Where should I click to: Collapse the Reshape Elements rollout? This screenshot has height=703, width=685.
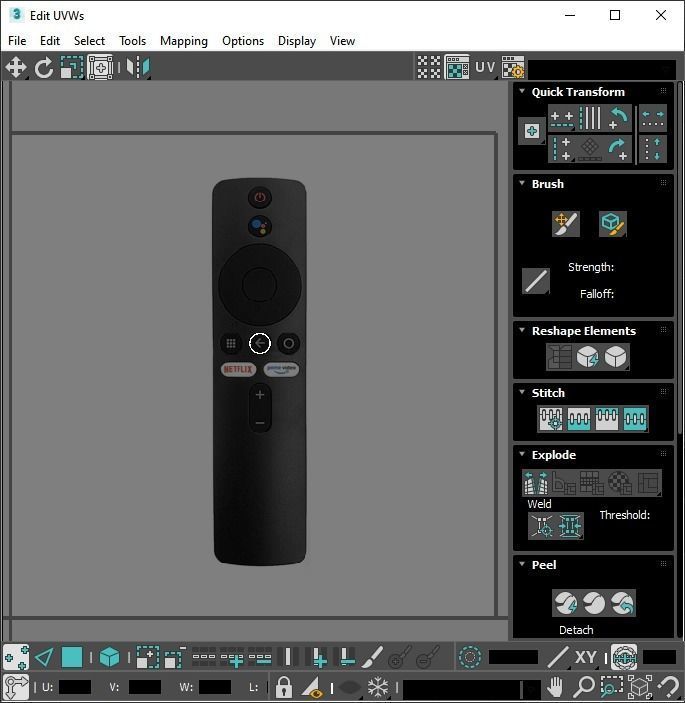(x=522, y=330)
